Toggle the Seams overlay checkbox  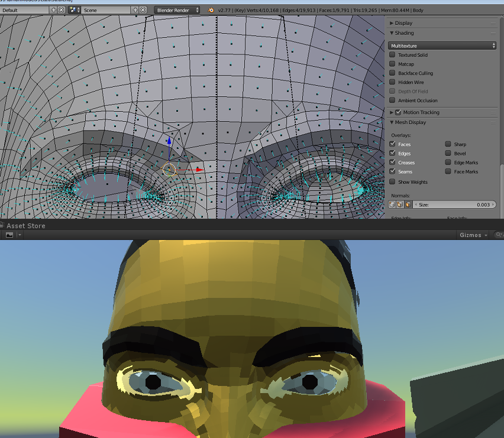tap(392, 172)
